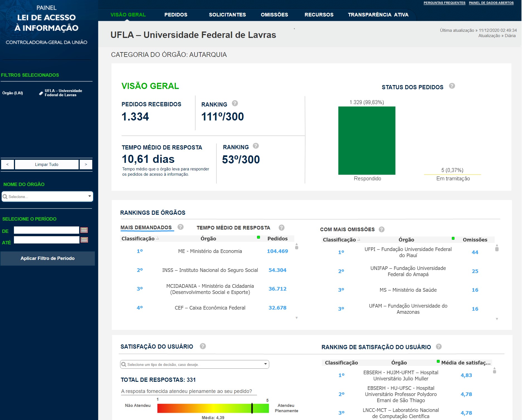This screenshot has height=420, width=522.
Task: Click help icon beside Tempo Médio ranking
Action: coord(256,146)
